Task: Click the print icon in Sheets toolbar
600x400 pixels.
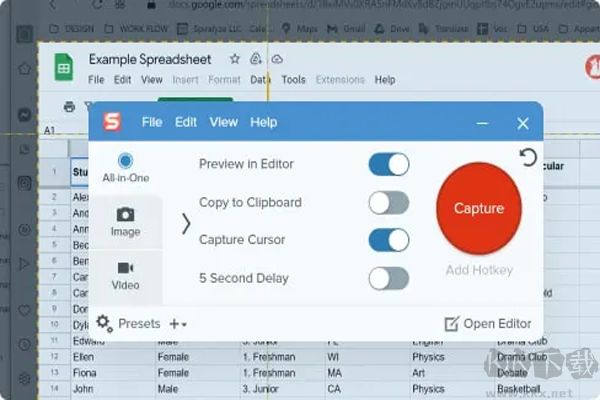Action: [x=69, y=106]
